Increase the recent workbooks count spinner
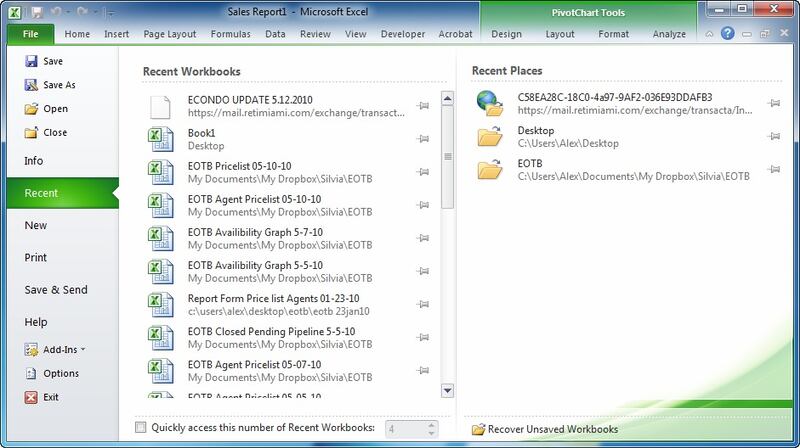 [431, 424]
